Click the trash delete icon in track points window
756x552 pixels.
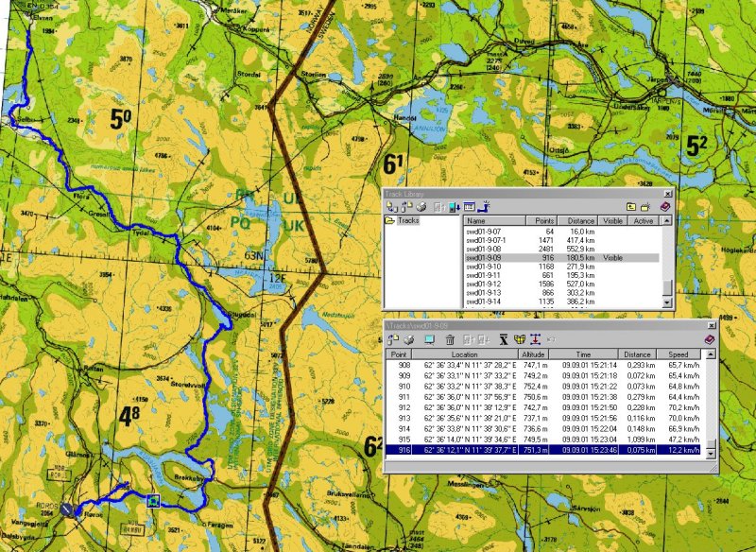(x=450, y=339)
